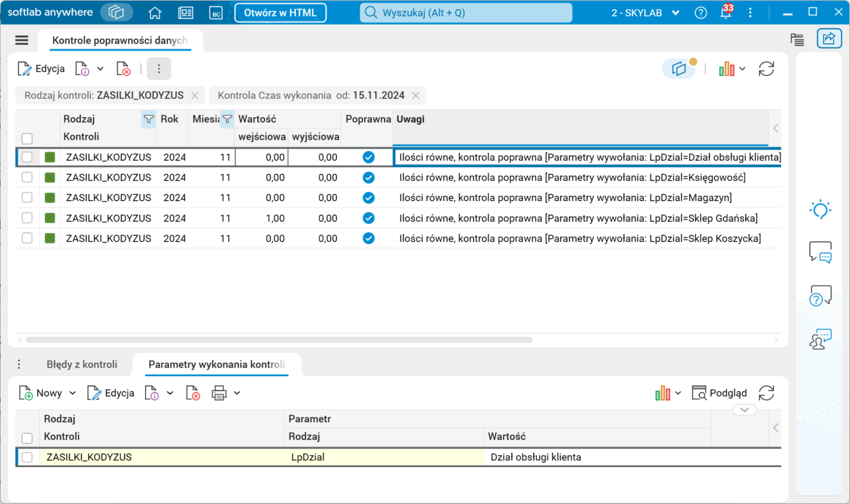Click the delete record icon in upper toolbar

pos(123,69)
